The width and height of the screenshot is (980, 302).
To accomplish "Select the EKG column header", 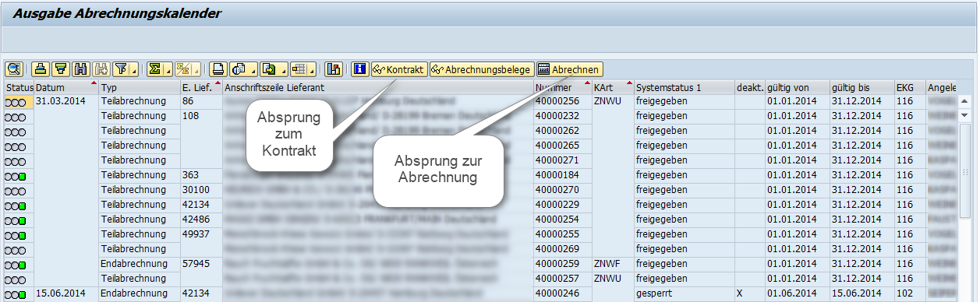I will coord(909,87).
